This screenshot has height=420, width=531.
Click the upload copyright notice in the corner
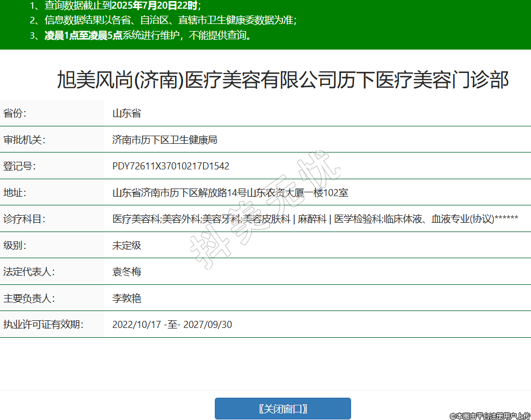tap(490, 416)
